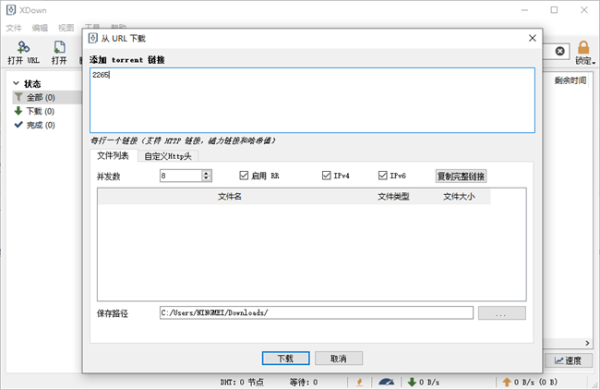Click the dialog's XDown icon beside title

(x=93, y=38)
